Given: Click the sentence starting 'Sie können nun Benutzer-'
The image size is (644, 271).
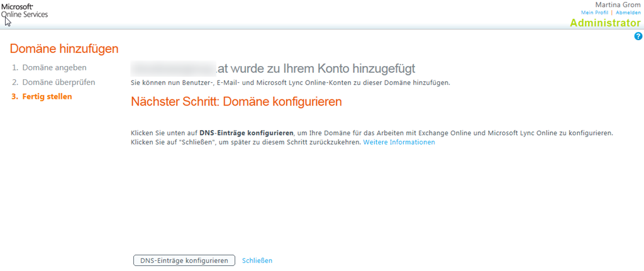Looking at the screenshot, I should 291,82.
